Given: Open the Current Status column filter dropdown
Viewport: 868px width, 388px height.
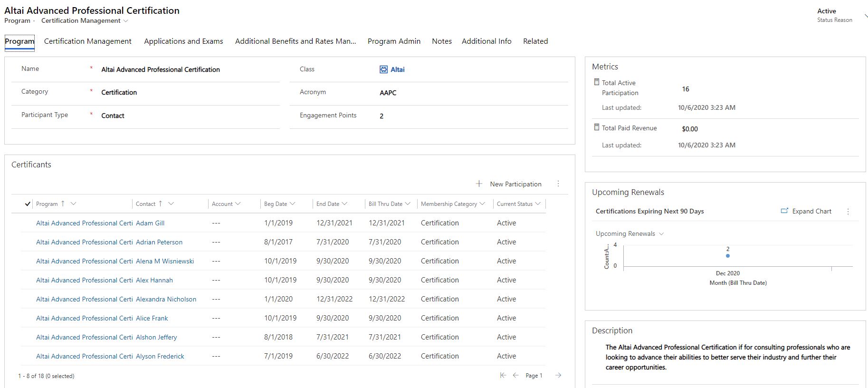Looking at the screenshot, I should [x=538, y=204].
